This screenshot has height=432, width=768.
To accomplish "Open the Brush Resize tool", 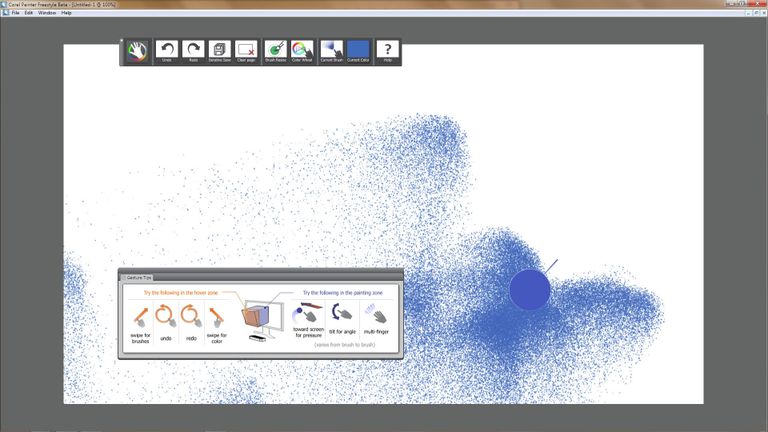I will pyautogui.click(x=276, y=51).
